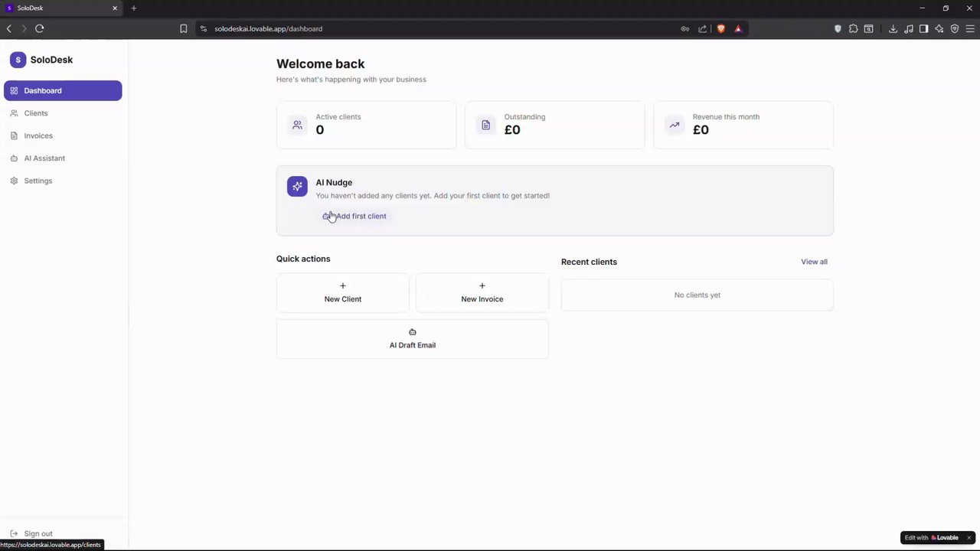Viewport: 980px width, 551px height.
Task: Click the SoloDesk logo icon in sidebar
Action: click(18, 60)
